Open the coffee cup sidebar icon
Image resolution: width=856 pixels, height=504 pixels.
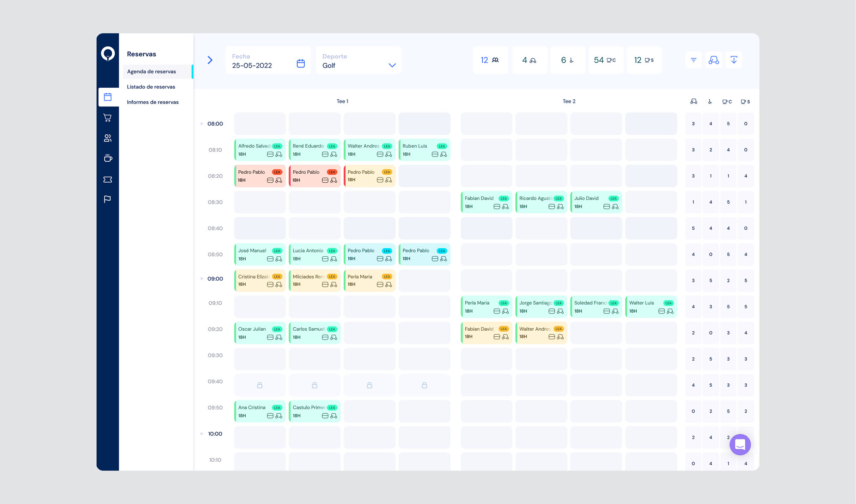click(107, 158)
